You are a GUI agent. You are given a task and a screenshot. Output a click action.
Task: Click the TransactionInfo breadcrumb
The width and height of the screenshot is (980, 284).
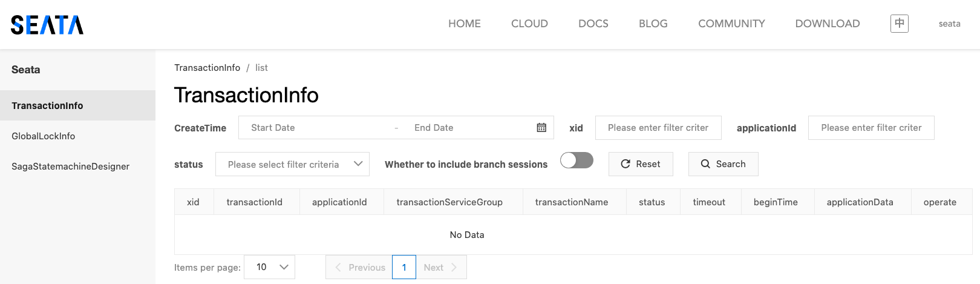click(x=207, y=68)
